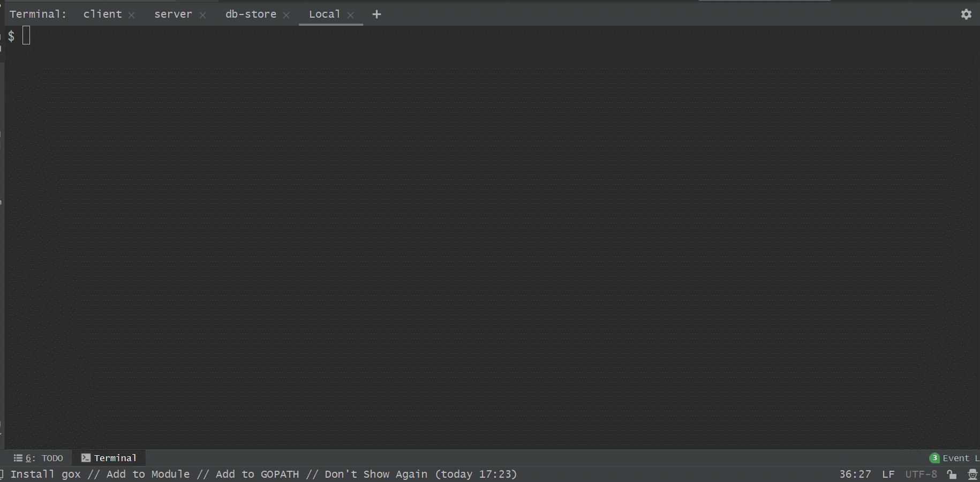Hide the Terminal tool window

[109, 458]
